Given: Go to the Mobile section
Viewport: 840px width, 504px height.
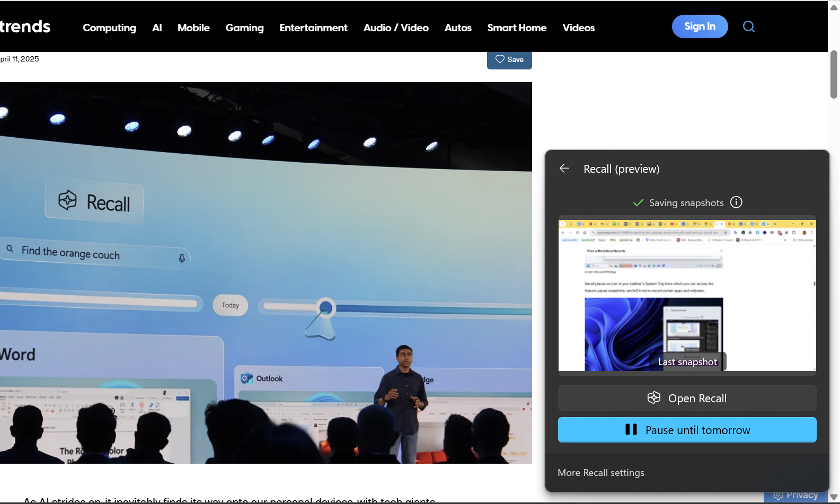Looking at the screenshot, I should 193,28.
